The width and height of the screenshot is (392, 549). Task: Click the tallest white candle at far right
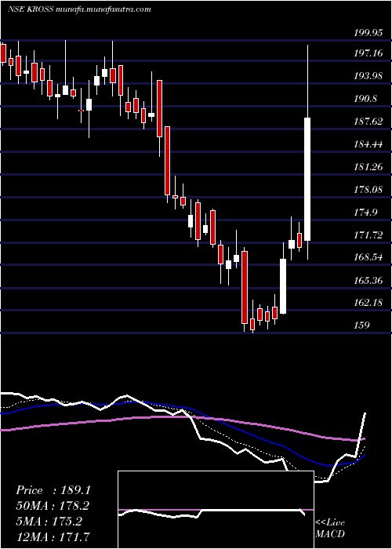pyautogui.click(x=307, y=180)
